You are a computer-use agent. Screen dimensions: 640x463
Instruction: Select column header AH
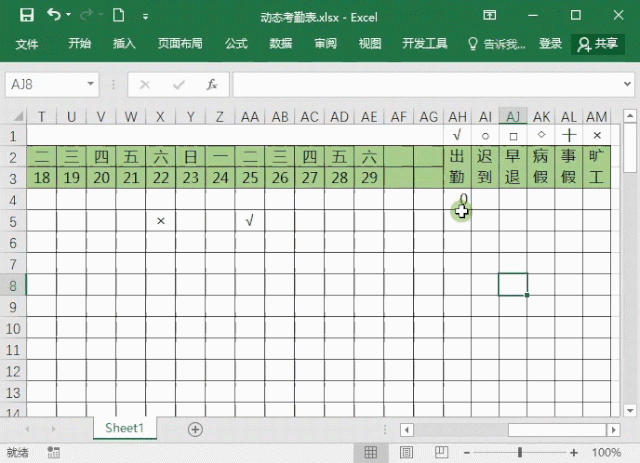pos(458,117)
